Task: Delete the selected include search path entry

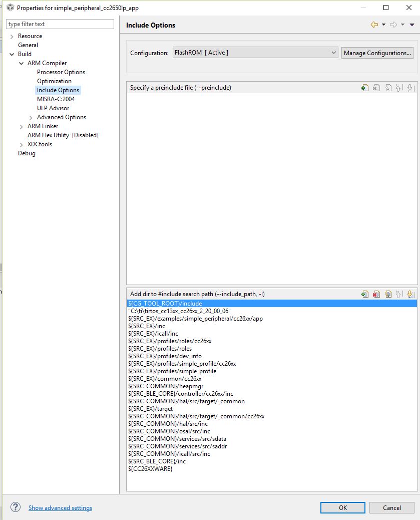Action: click(376, 294)
